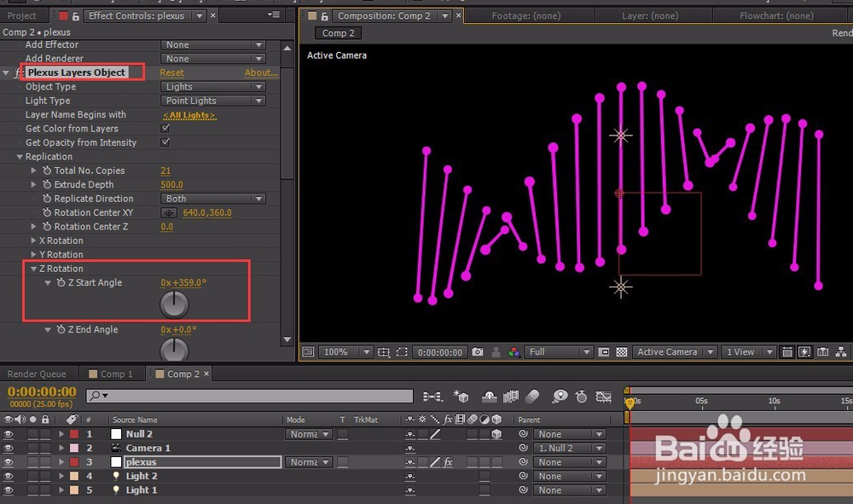
Task: Collapse the Z Rotation group
Action: [x=34, y=269]
